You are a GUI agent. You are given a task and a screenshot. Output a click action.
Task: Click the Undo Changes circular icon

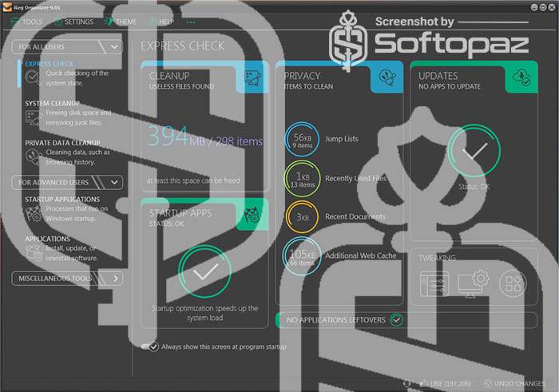click(x=488, y=384)
